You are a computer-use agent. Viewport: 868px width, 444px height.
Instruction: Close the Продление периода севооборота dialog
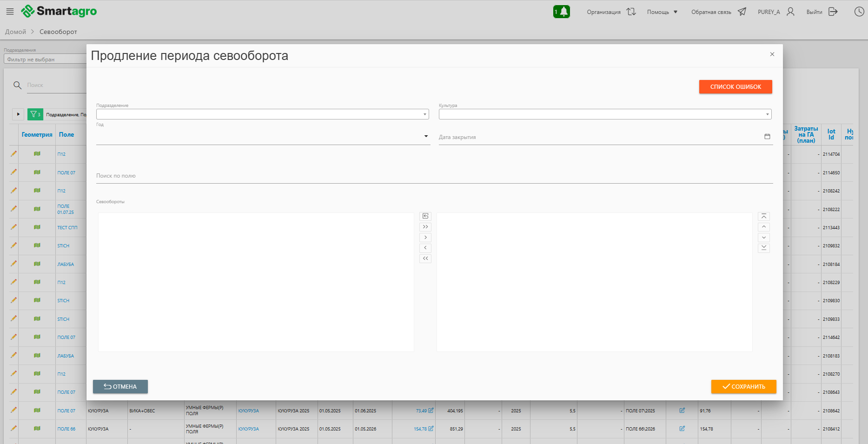tap(772, 54)
